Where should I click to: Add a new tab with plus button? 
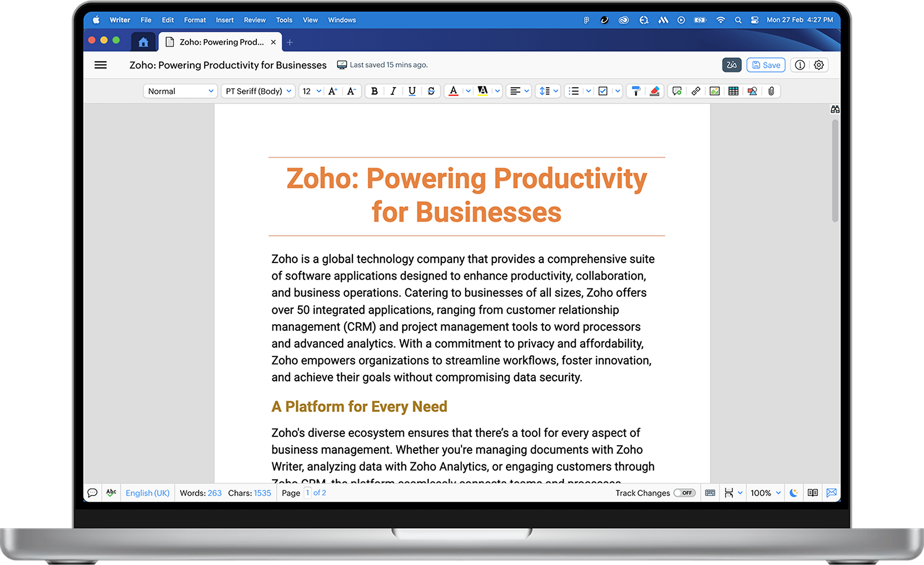(x=290, y=43)
